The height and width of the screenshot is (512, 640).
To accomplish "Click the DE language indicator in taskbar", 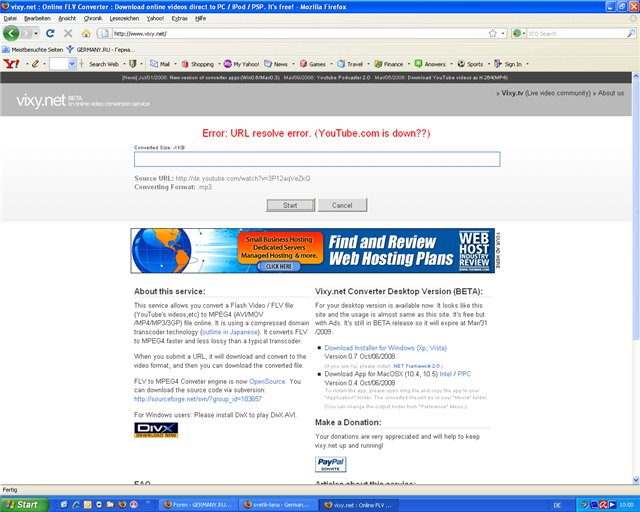I will [557, 505].
